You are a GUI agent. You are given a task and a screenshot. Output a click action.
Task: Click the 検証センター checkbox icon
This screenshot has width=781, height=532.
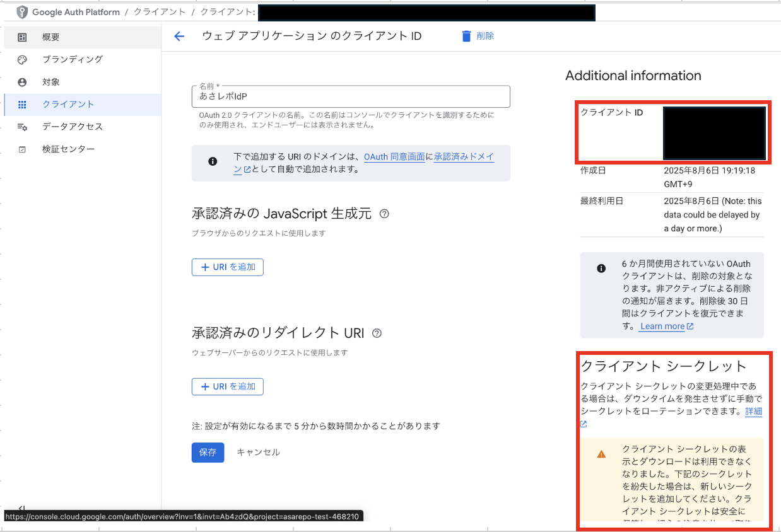pos(23,149)
